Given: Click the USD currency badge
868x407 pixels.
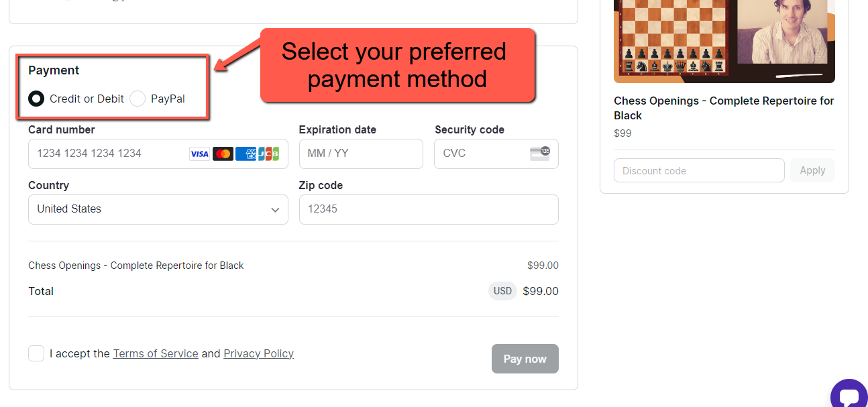Looking at the screenshot, I should [x=502, y=291].
